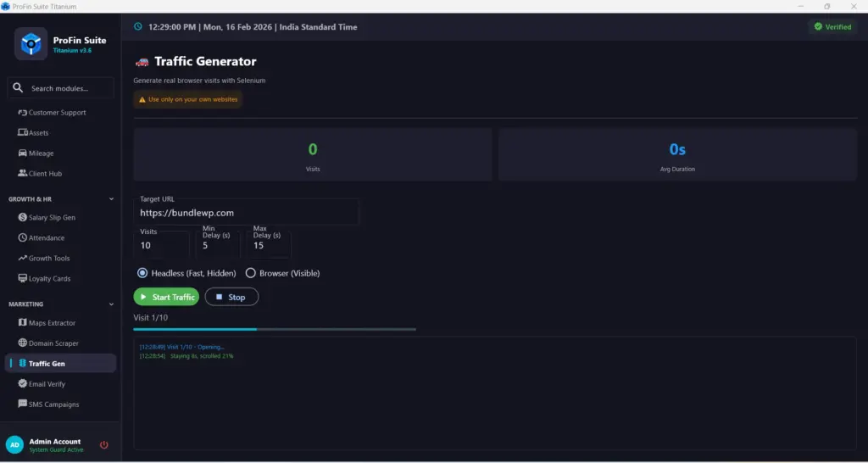Click the Visits count field
868x463 pixels.
(x=162, y=244)
